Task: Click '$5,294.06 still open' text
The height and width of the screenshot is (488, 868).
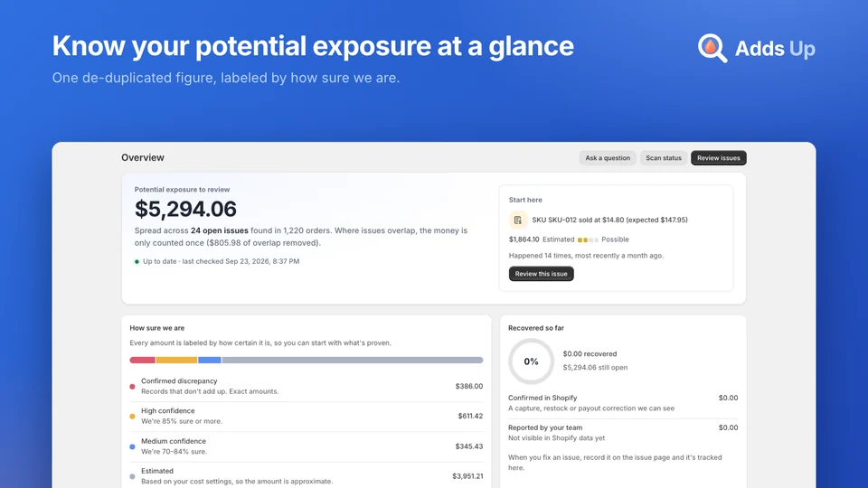Action: (595, 368)
